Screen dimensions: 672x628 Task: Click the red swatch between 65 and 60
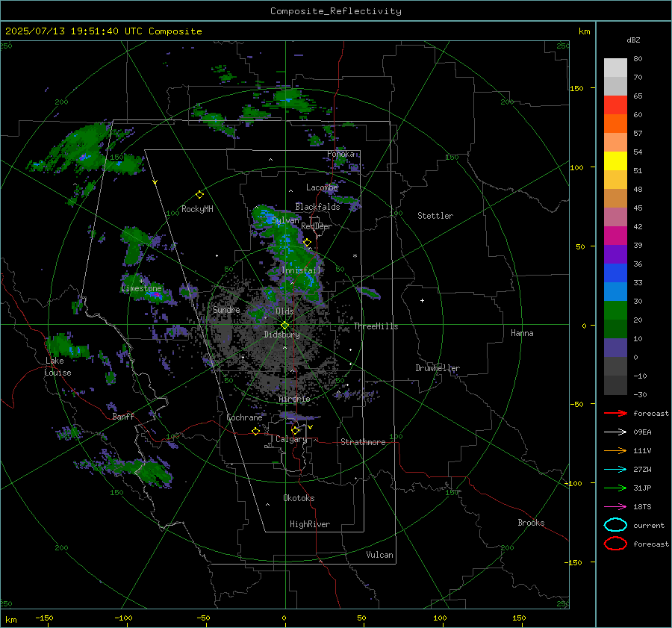tap(615, 105)
